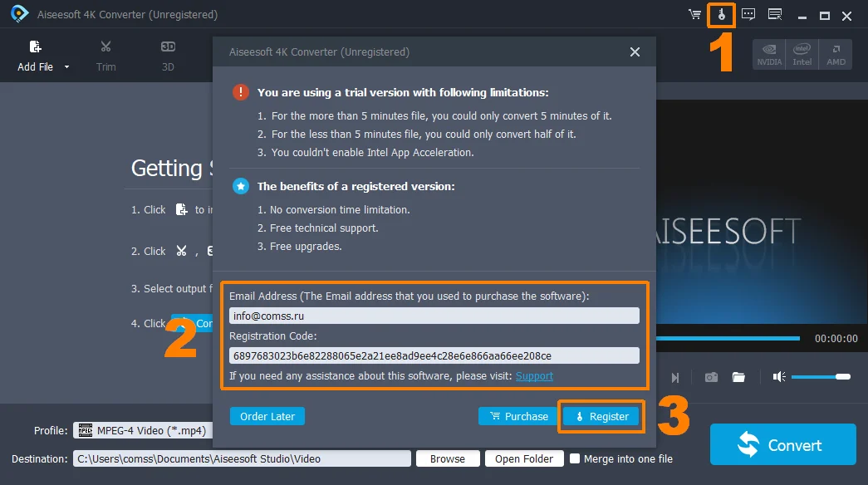Expand the Add File dropdown arrow

[x=67, y=67]
